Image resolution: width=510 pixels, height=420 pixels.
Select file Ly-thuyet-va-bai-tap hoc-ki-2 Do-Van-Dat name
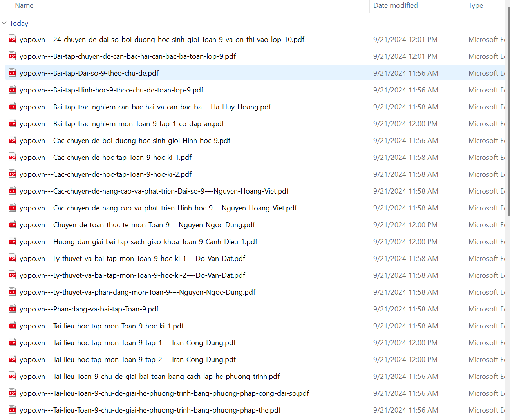[x=132, y=275]
